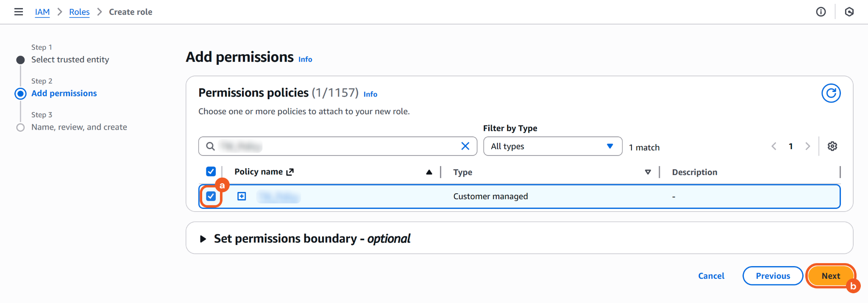This screenshot has width=868, height=303.
Task: Open table preferences gear icon
Action: (832, 146)
